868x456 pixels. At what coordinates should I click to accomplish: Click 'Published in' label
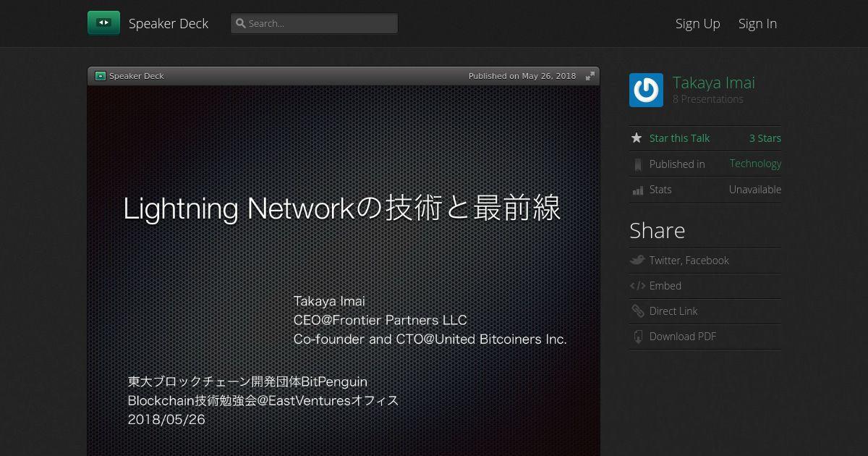[677, 164]
